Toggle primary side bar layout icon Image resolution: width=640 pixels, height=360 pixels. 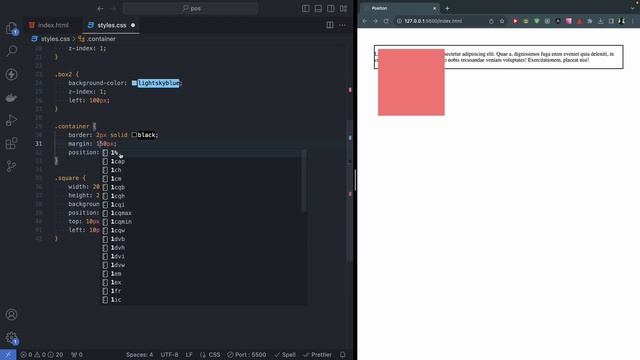coord(305,8)
